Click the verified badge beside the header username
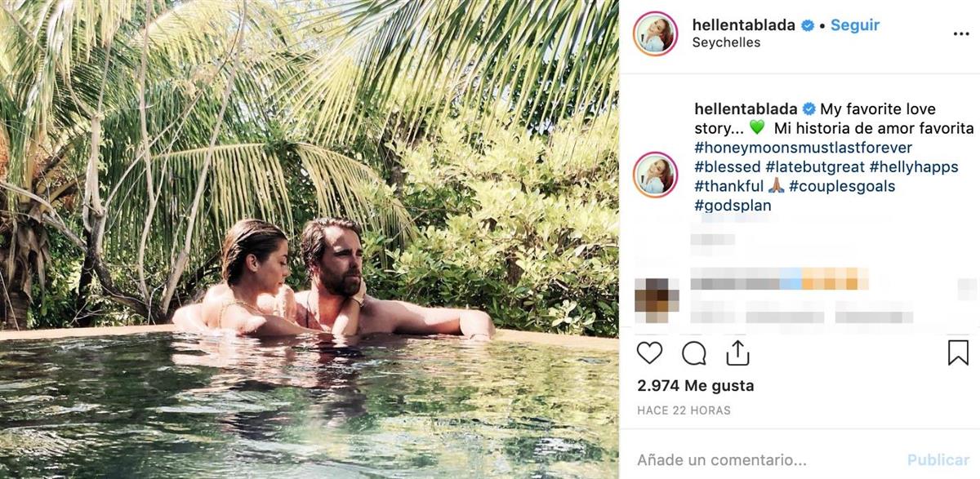Image resolution: width=980 pixels, height=479 pixels. [808, 25]
